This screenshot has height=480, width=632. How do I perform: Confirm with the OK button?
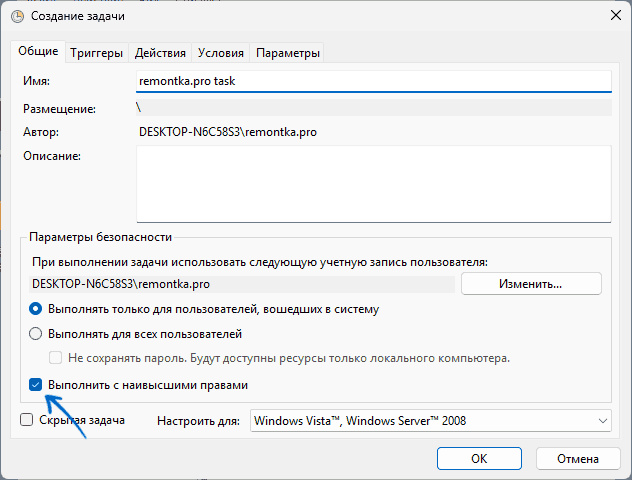[x=479, y=458]
